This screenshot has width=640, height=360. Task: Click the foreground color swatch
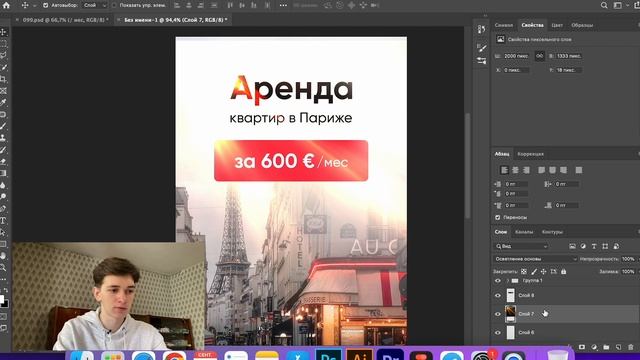[x=2, y=300]
